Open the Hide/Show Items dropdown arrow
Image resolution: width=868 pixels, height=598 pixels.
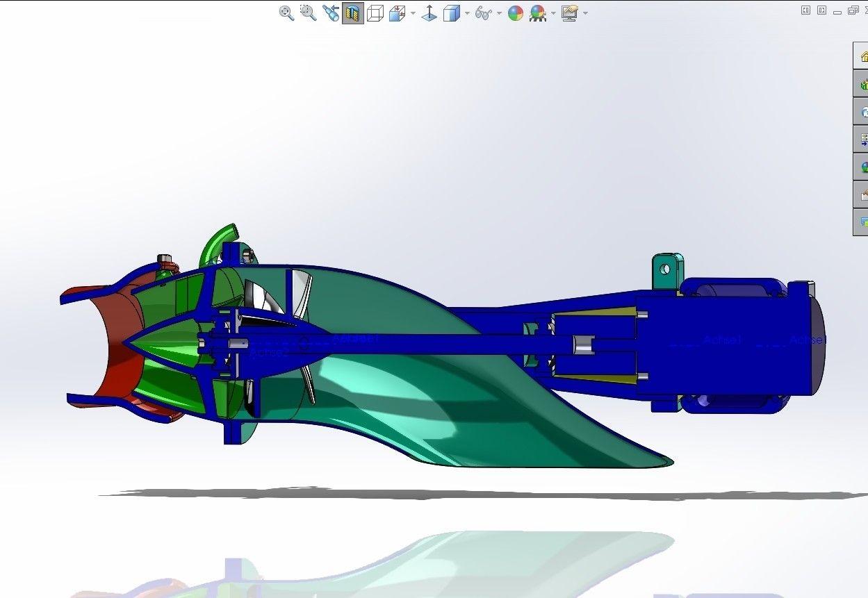[x=499, y=13]
